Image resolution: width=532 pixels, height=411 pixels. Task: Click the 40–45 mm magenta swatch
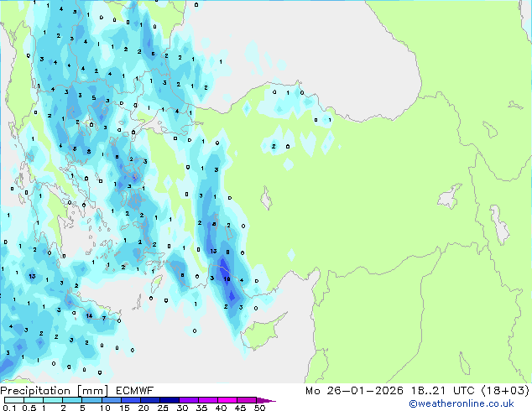pos(227,400)
